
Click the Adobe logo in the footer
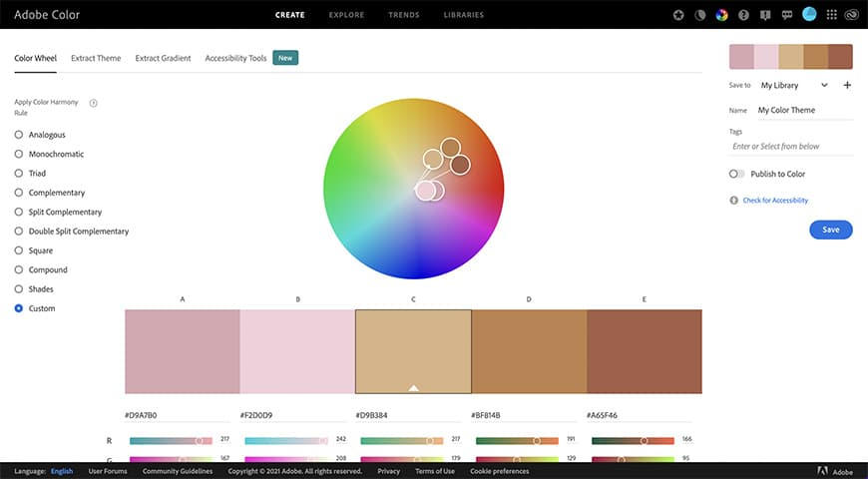(835, 471)
